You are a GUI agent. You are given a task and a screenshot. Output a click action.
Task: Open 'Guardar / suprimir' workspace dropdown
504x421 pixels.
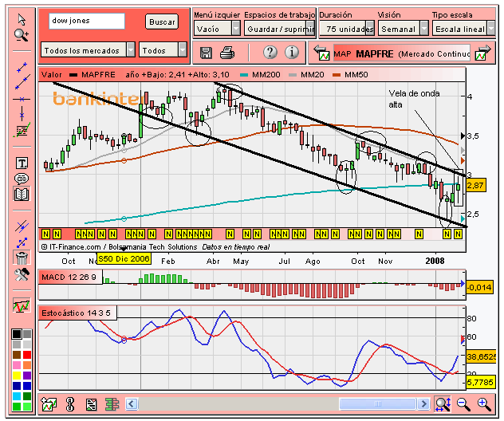(x=279, y=29)
